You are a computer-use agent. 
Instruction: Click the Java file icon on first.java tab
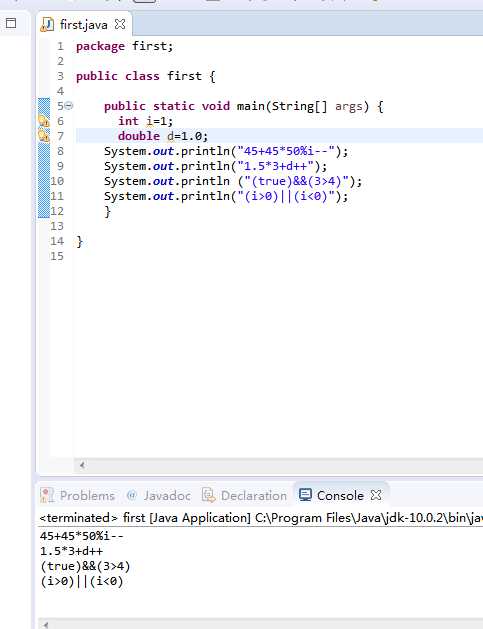[x=47, y=24]
